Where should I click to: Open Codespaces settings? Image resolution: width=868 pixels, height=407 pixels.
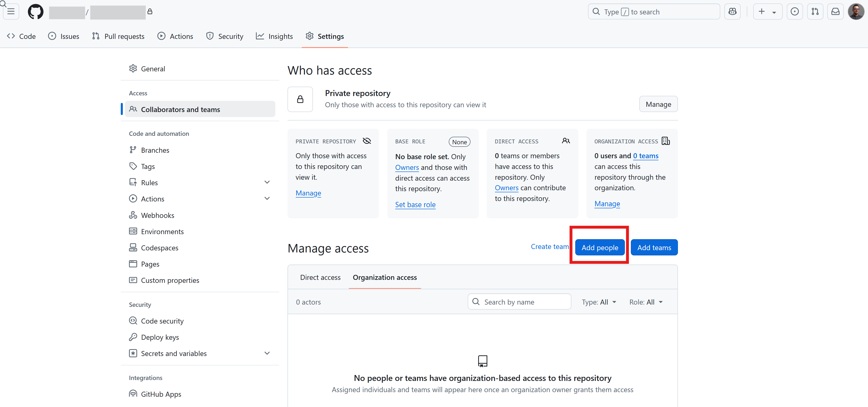pyautogui.click(x=200, y=247)
